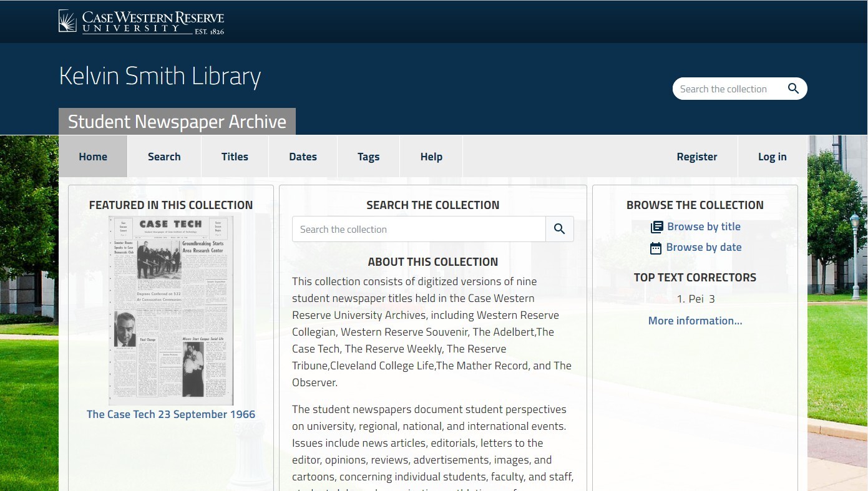Click the Case Western Reserve University logo
The width and height of the screenshot is (868, 491).
coord(141,21)
